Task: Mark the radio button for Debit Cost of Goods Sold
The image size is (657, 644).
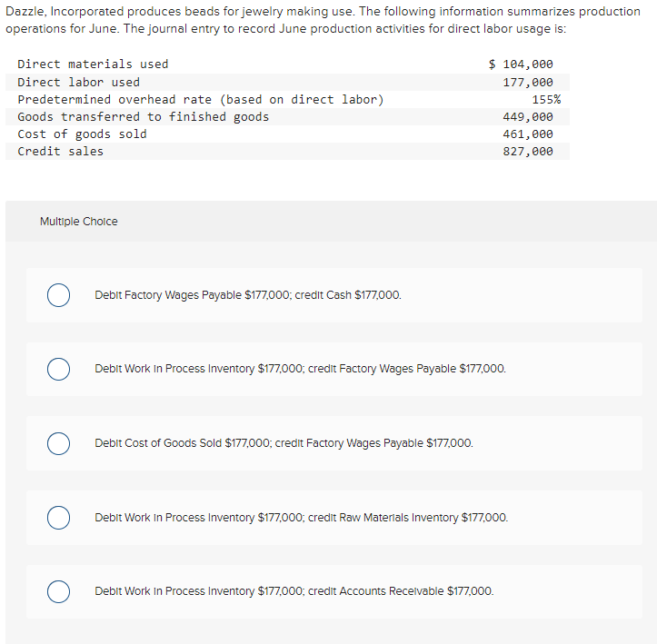Action: [59, 443]
